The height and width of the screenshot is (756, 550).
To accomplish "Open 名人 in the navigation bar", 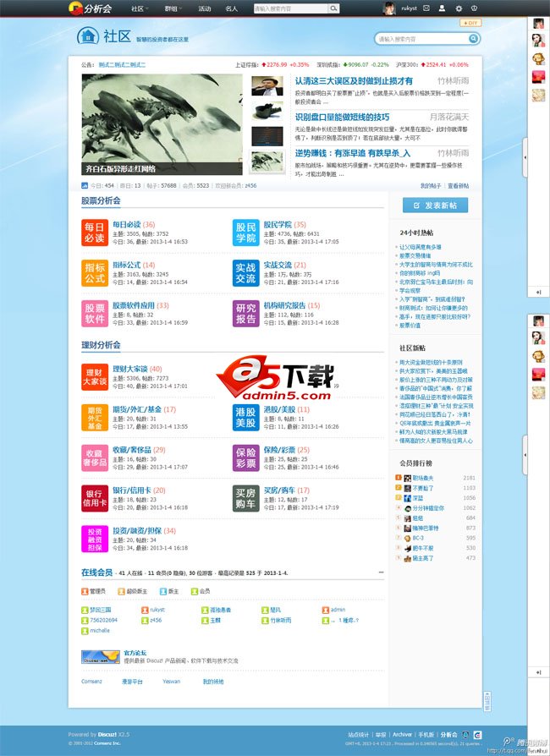I will tap(232, 8).
